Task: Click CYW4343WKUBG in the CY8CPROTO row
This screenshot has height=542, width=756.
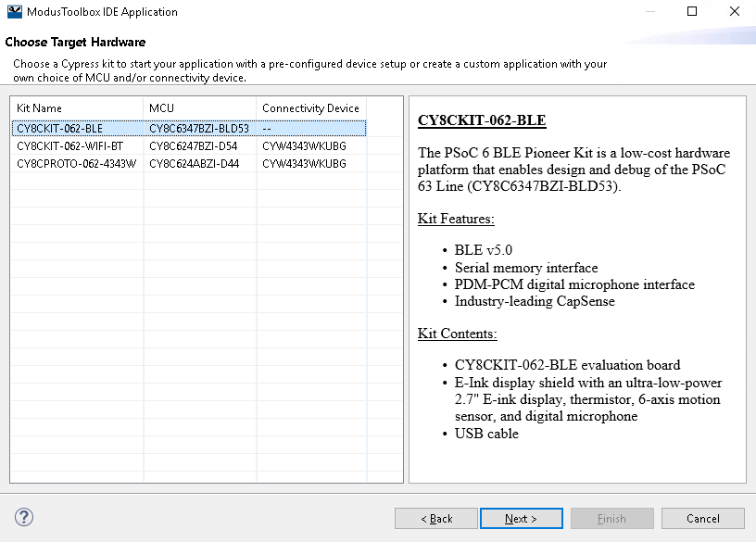Action: [304, 164]
